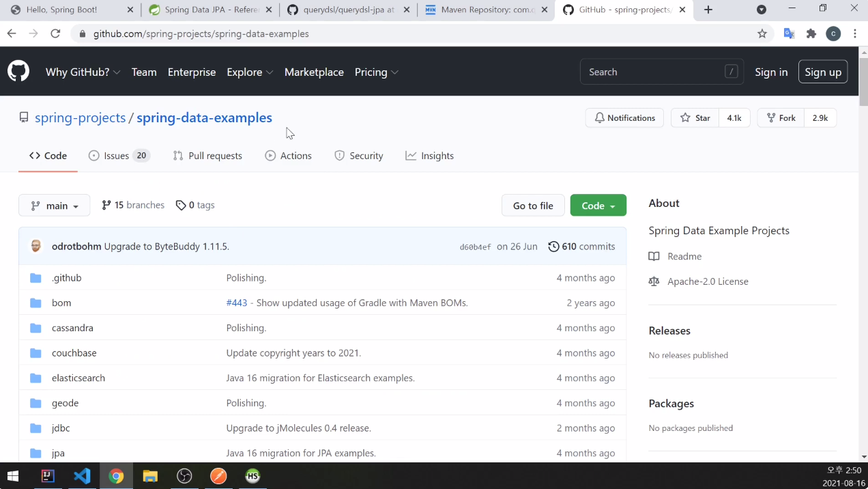Close the Maven Repository tab
Image resolution: width=868 pixels, height=489 pixels.
tap(544, 10)
